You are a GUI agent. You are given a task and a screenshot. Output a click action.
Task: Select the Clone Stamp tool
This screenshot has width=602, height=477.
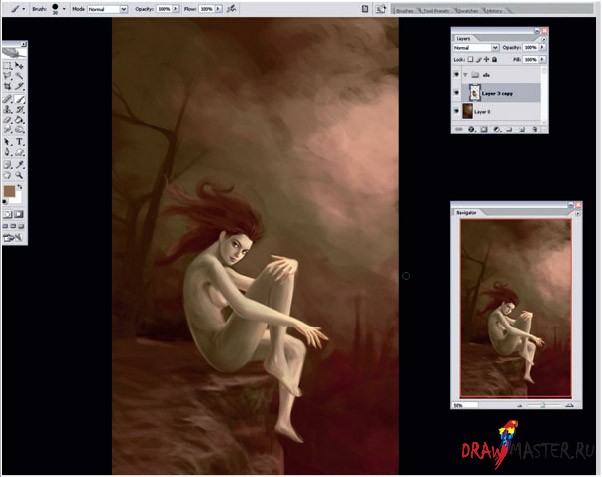click(x=8, y=109)
